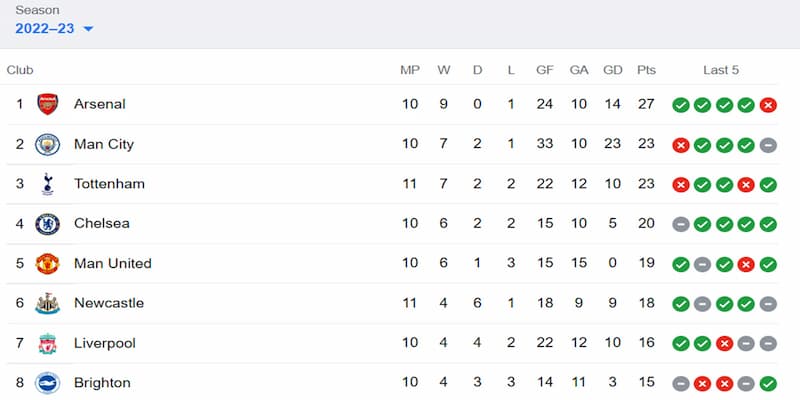Screen dimensions: 800x400
Task: Click the Man City club crest
Action: point(47,144)
